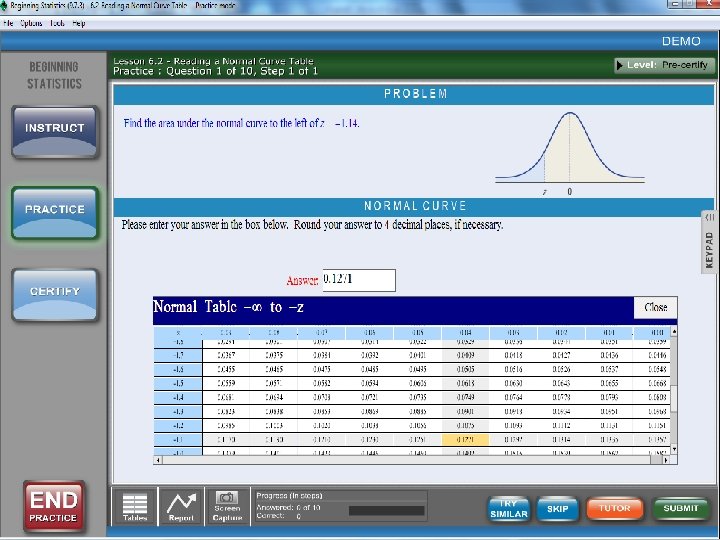The height and width of the screenshot is (540, 720).
Task: Select the -1.7 row header
Action: [178, 355]
